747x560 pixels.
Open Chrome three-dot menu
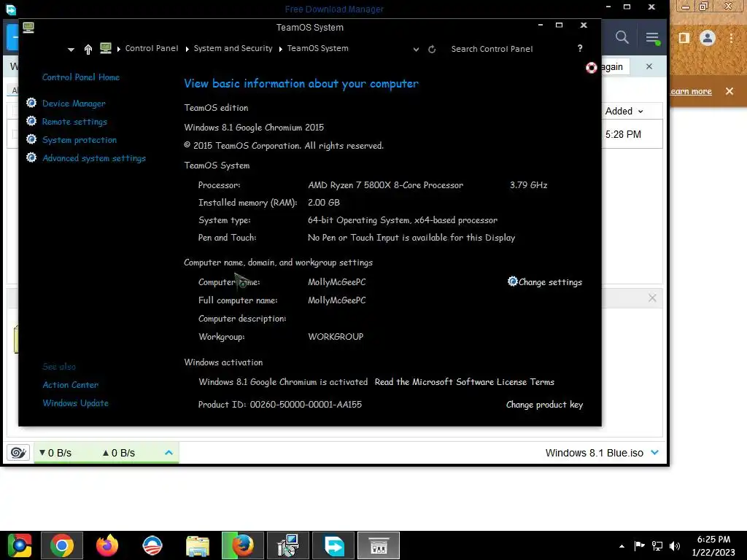tap(731, 38)
